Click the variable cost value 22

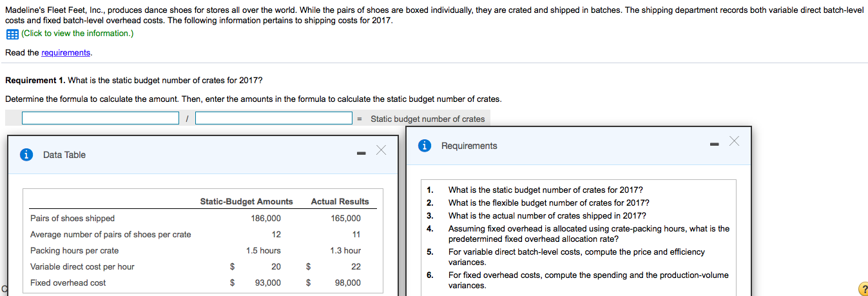pos(356,267)
